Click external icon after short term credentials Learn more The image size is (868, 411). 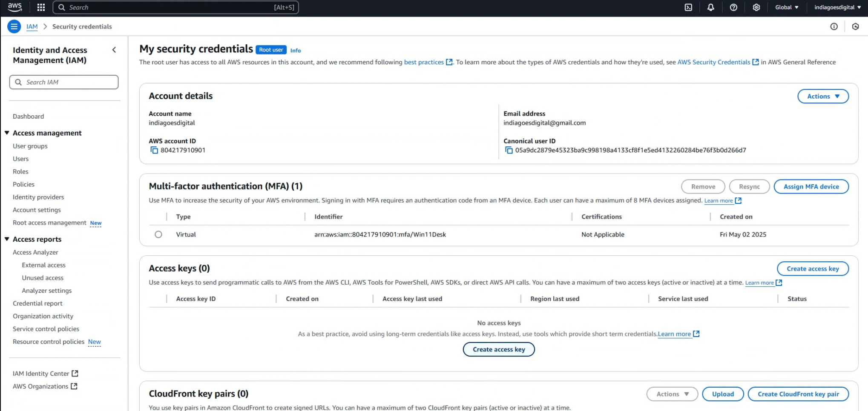(x=696, y=334)
